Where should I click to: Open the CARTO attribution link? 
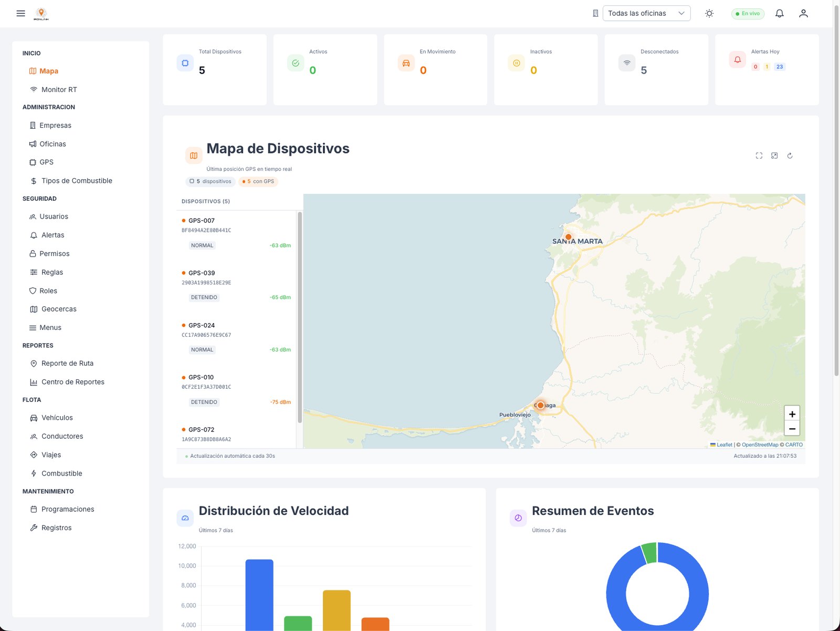(x=794, y=445)
